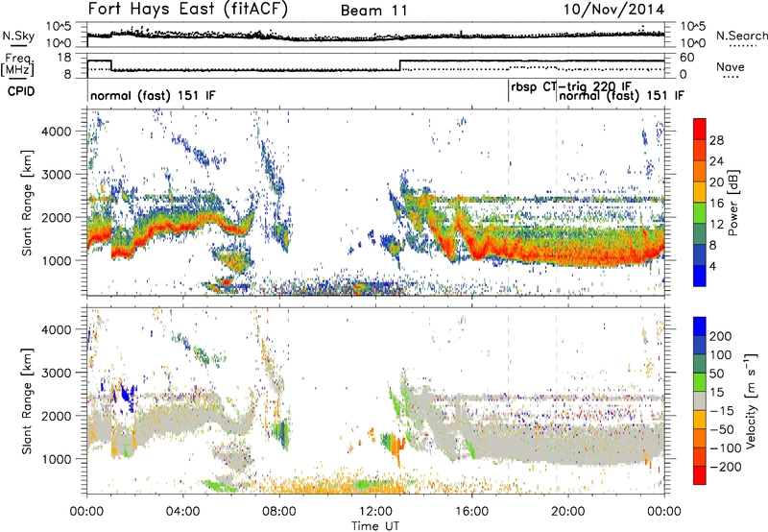Screen dimensions: 768x532
Task: Click the 'Fort Hays East (fitACF)' title
Action: (187, 9)
